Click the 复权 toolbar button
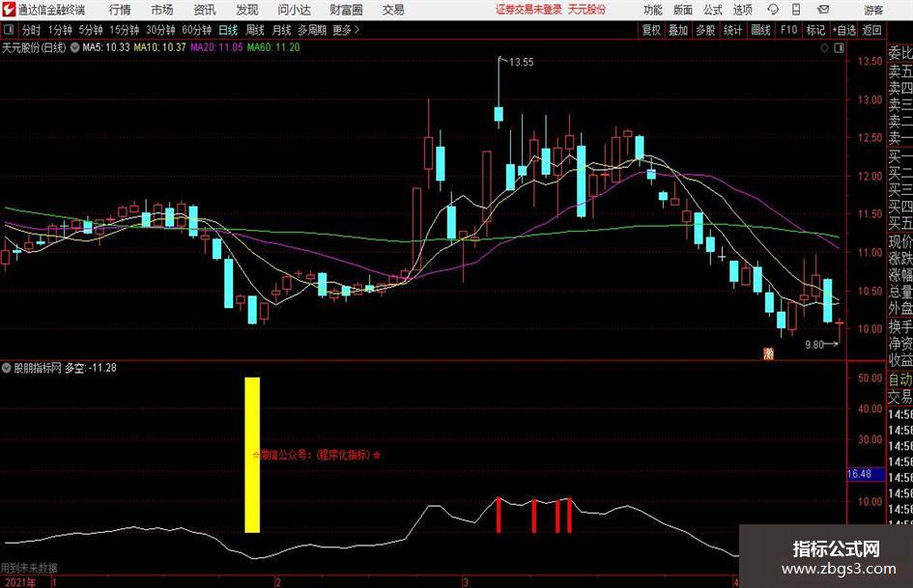Screen dimensions: 913x588 (651, 30)
